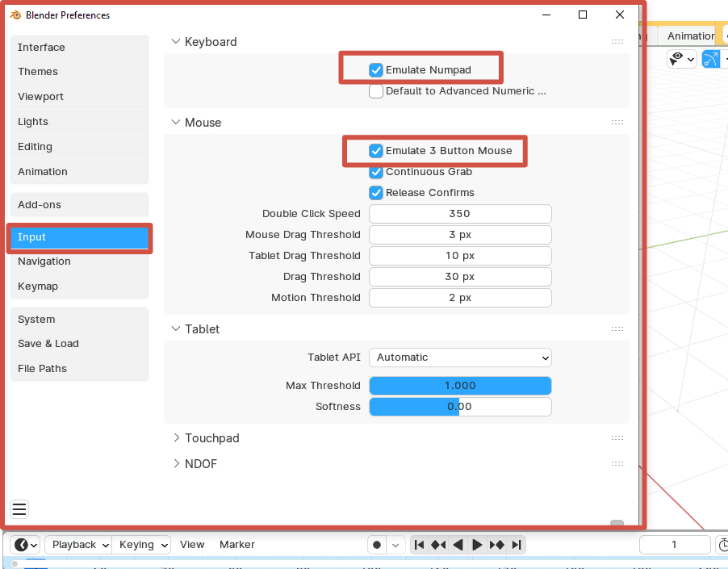Click the Double Click Speed field
This screenshot has width=728, height=569.
(x=460, y=214)
